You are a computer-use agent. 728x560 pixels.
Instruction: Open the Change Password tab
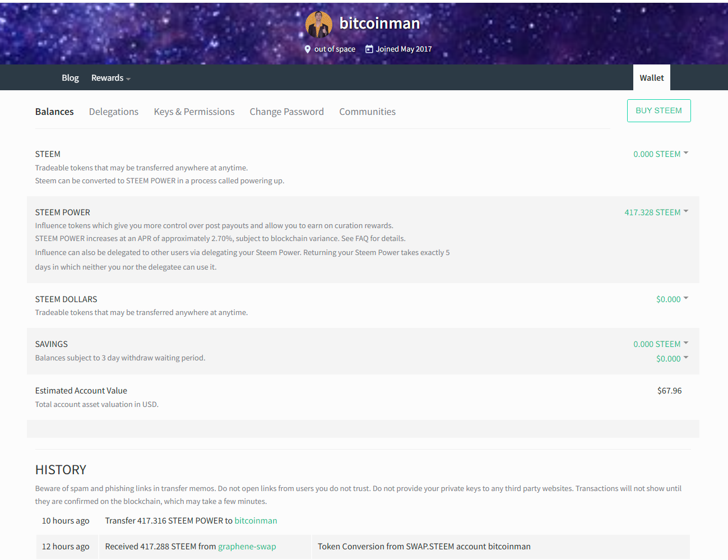click(x=287, y=112)
